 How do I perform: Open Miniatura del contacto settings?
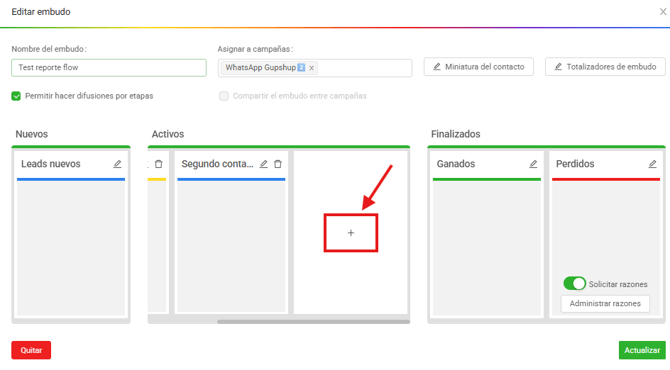pos(479,67)
